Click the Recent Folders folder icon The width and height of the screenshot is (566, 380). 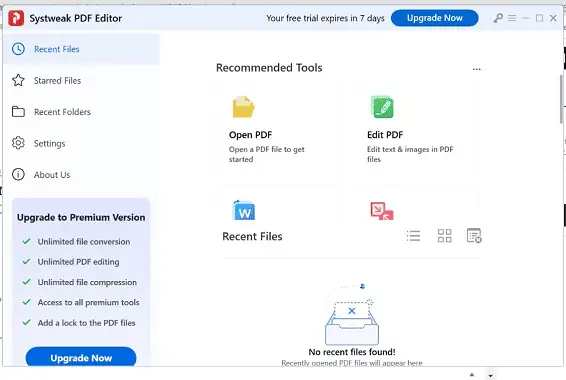click(18, 112)
